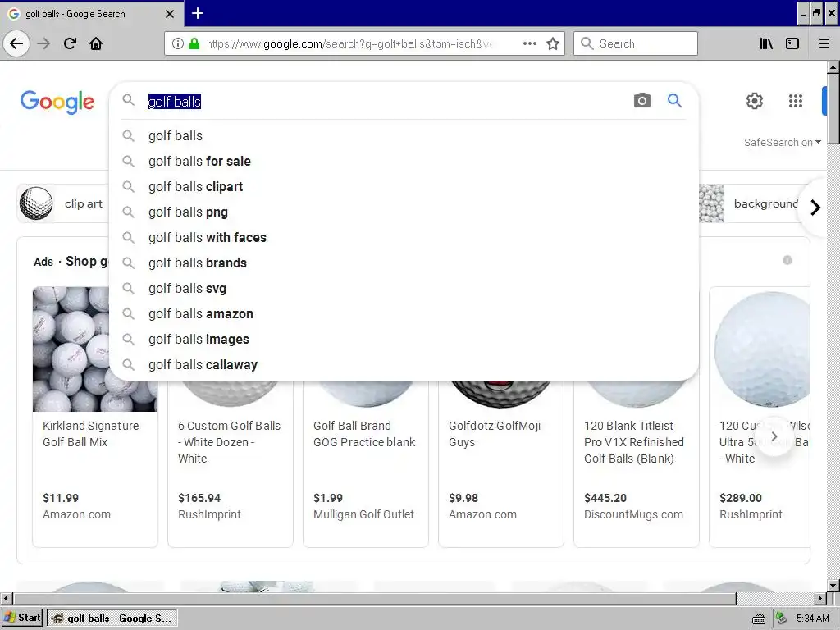
Task: Choose suggestion "golf balls clipart"
Action: tap(404, 186)
